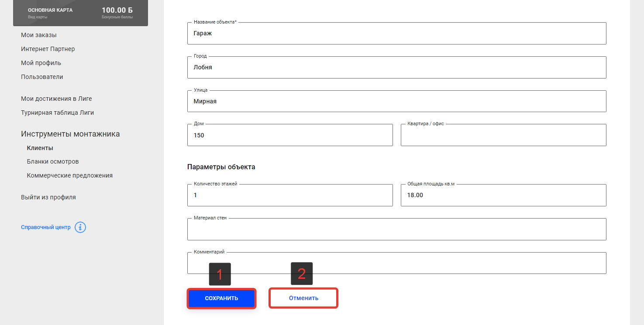
Task: Open Справочный центр link
Action: (46, 227)
